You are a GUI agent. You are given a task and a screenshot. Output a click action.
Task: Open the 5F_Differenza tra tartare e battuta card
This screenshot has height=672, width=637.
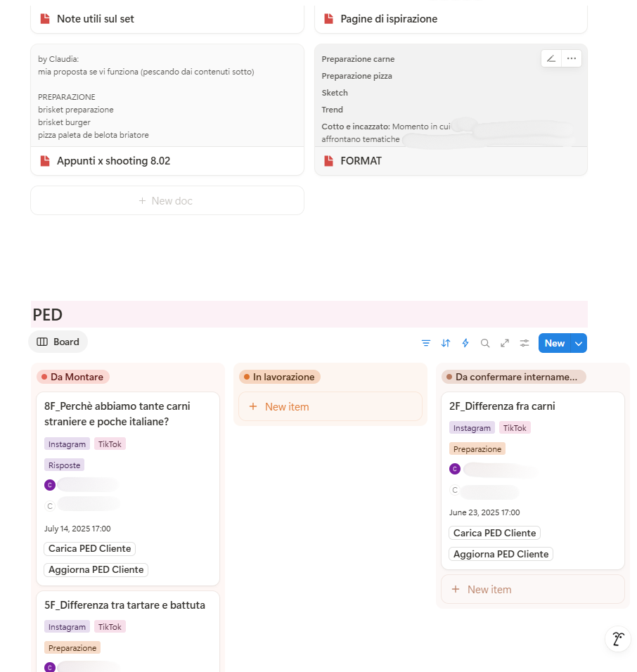click(124, 605)
